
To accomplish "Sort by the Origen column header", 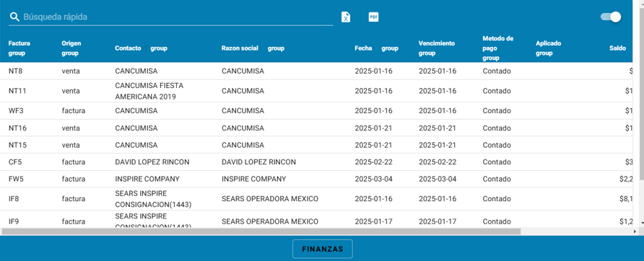I will pyautogui.click(x=71, y=43).
